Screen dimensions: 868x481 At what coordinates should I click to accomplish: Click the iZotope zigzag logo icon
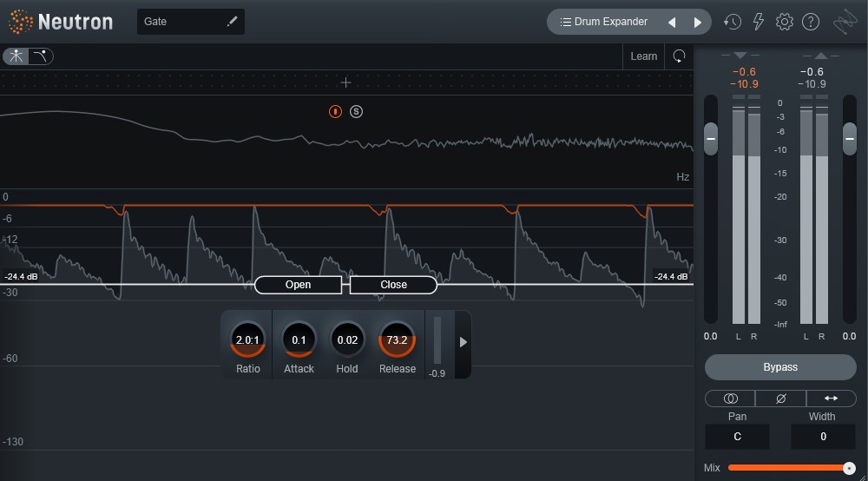tap(845, 22)
